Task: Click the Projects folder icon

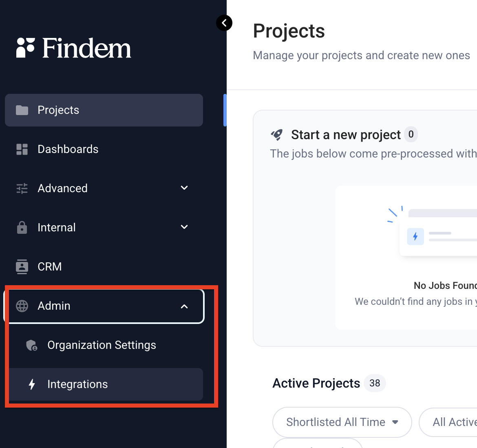Action: [x=22, y=110]
